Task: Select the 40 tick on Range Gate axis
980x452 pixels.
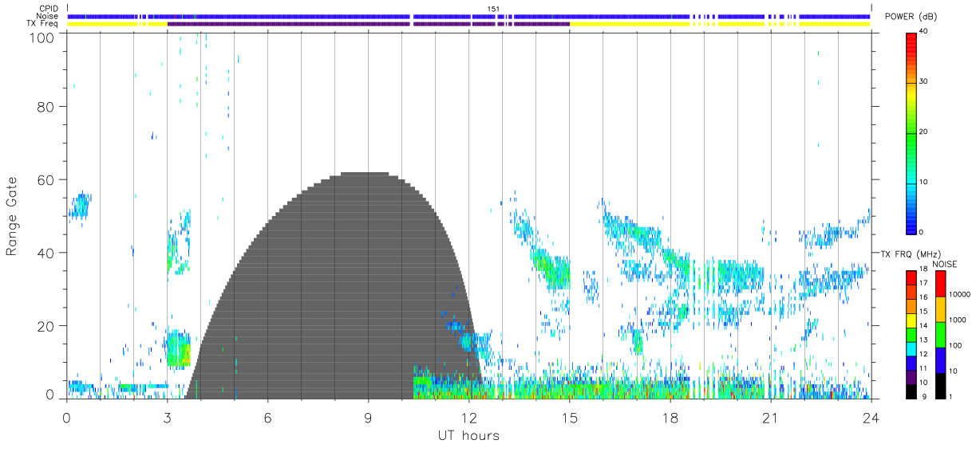Action: pyautogui.click(x=46, y=253)
